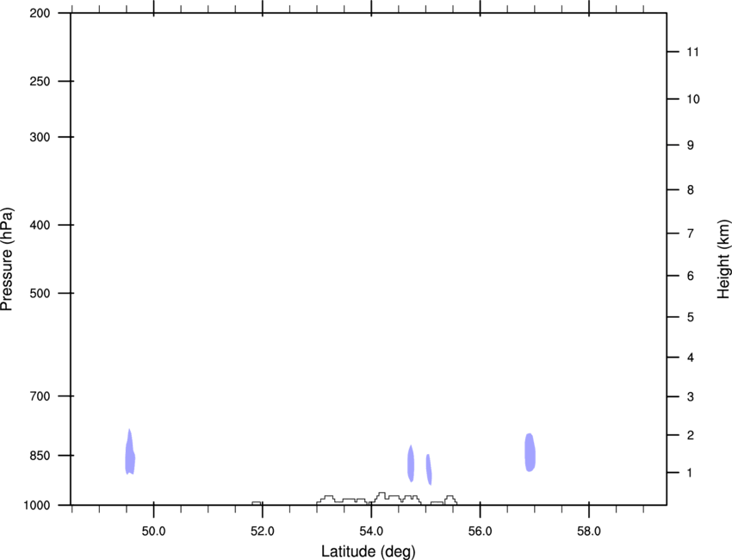Click pressure tick label 400

pyautogui.click(x=40, y=225)
